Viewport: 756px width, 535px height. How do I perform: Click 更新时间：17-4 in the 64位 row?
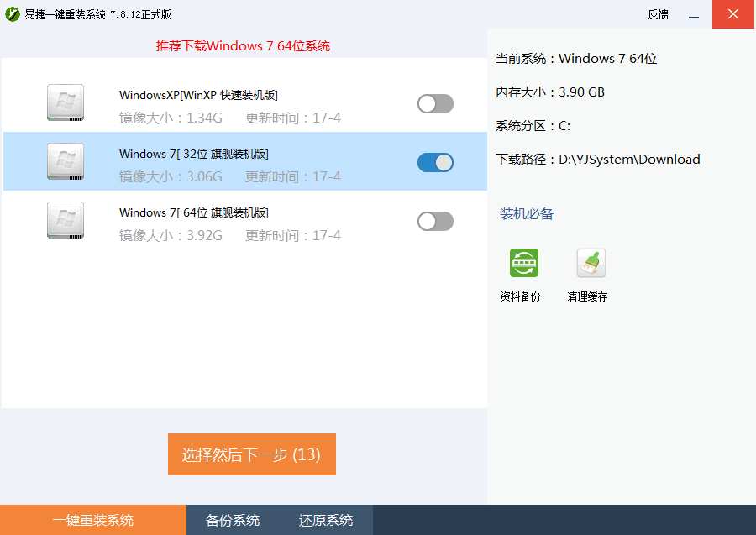coord(293,236)
